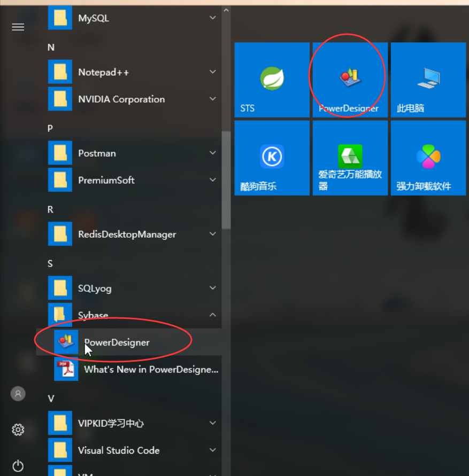This screenshot has height=476, width=469.
Task: Jump to letter R section header
Action: click(x=50, y=209)
